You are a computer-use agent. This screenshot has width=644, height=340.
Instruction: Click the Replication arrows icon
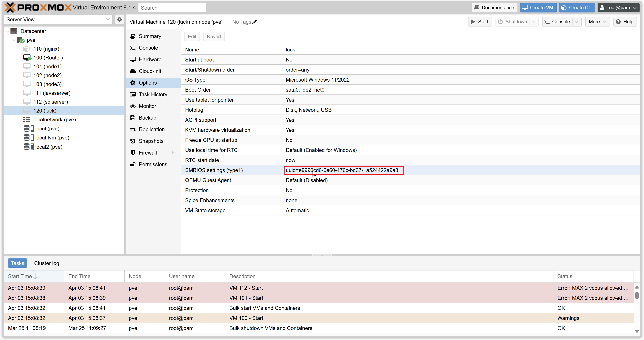133,129
